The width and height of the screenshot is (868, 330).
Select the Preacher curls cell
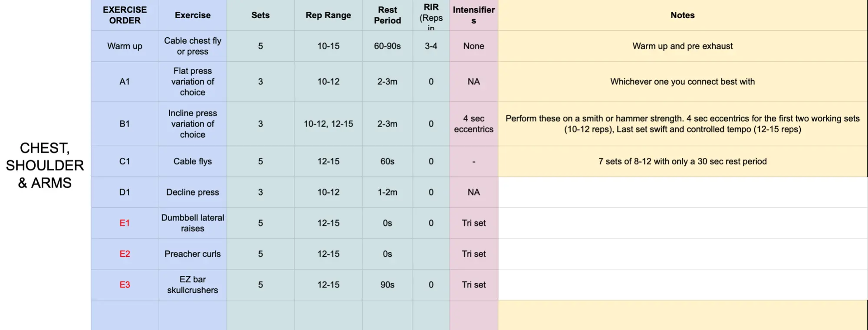click(193, 254)
